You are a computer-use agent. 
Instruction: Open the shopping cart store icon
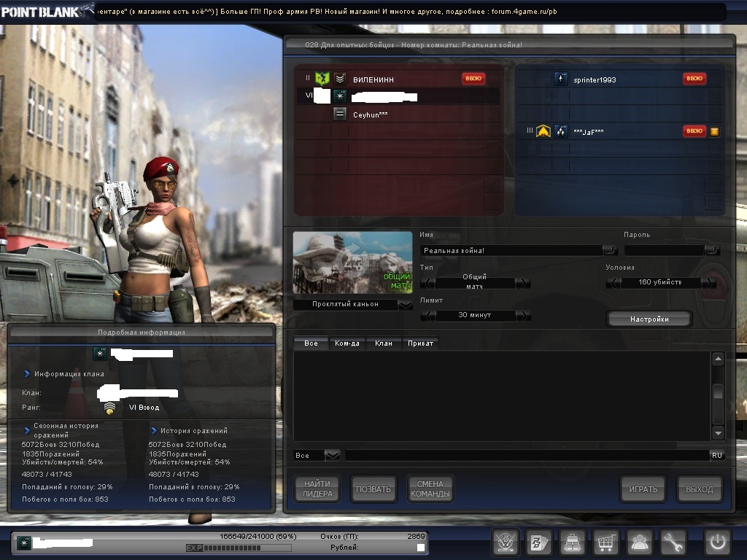tap(605, 542)
